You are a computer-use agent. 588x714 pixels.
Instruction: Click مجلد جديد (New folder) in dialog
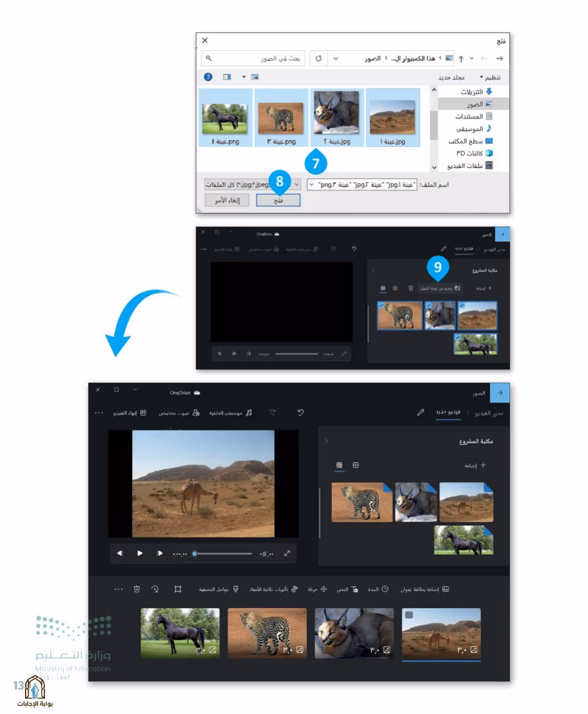452,77
